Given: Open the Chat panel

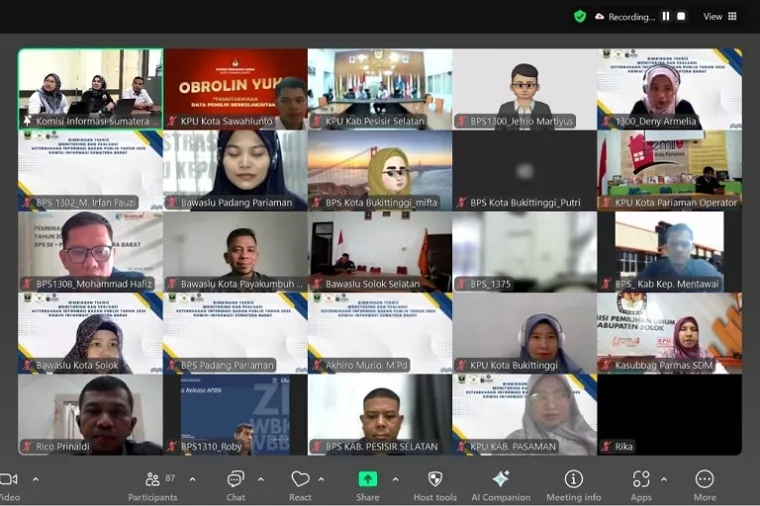Looking at the screenshot, I should click(236, 486).
